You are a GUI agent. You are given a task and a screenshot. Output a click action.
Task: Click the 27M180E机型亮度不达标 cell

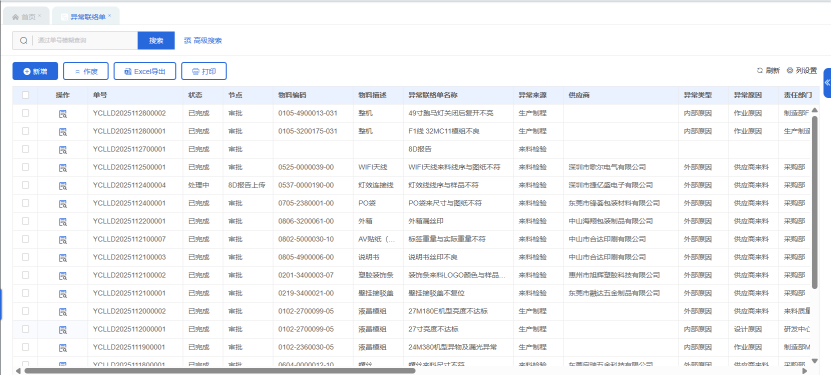(x=448, y=312)
